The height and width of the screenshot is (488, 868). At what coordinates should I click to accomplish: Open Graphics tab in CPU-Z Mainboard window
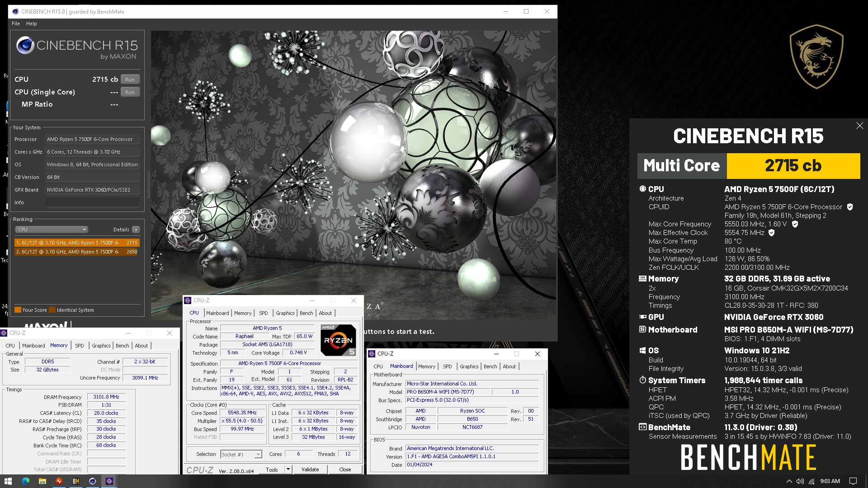coord(469,366)
